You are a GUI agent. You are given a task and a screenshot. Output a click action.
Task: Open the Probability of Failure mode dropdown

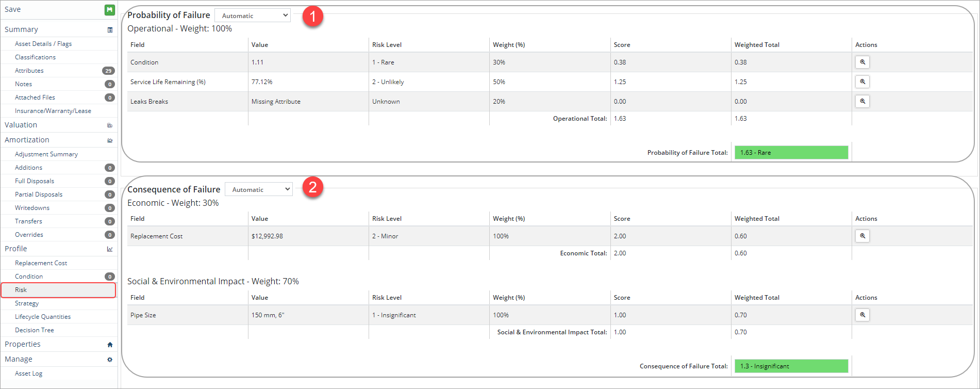253,15
